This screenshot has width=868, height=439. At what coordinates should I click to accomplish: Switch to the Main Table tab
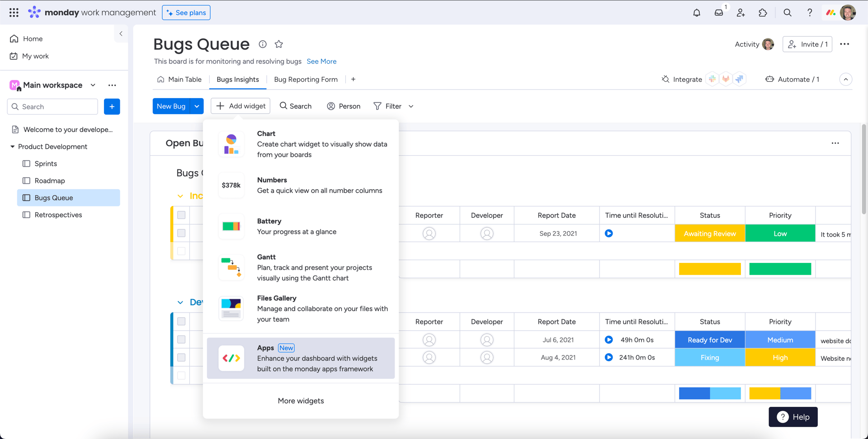(179, 79)
